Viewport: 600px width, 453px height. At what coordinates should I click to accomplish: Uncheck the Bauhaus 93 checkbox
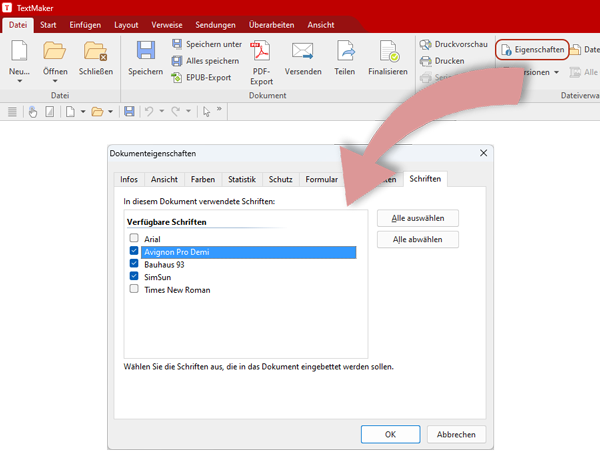(134, 263)
